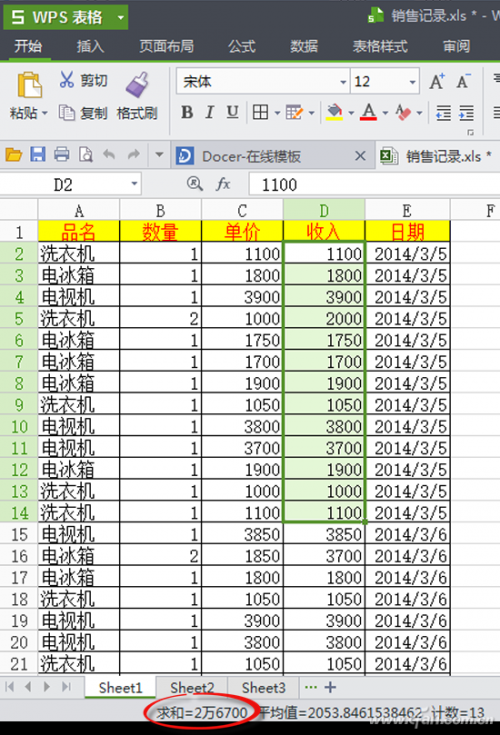Select the Format Painter (格式刷) brush
Viewport: 500px width, 735px height.
tap(137, 85)
